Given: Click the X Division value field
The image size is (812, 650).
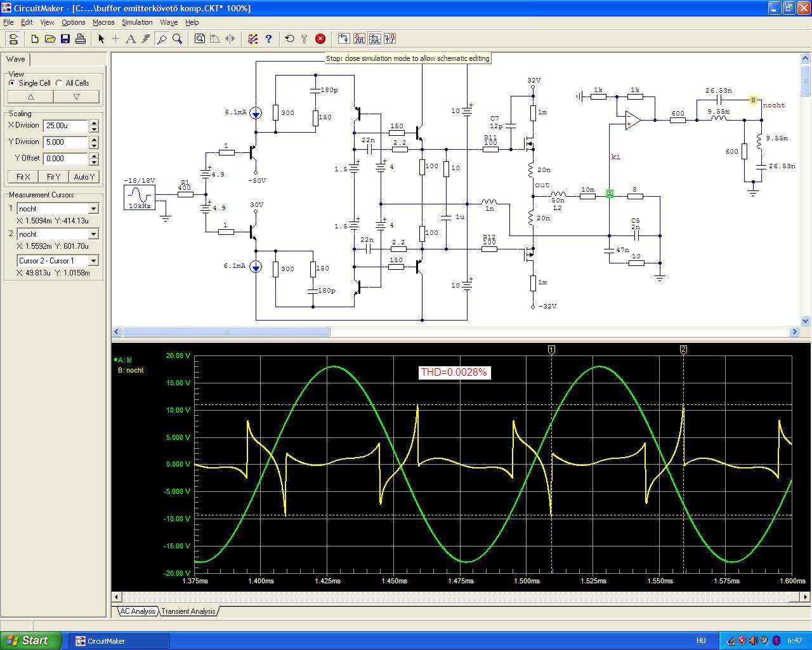Looking at the screenshot, I should (x=65, y=126).
